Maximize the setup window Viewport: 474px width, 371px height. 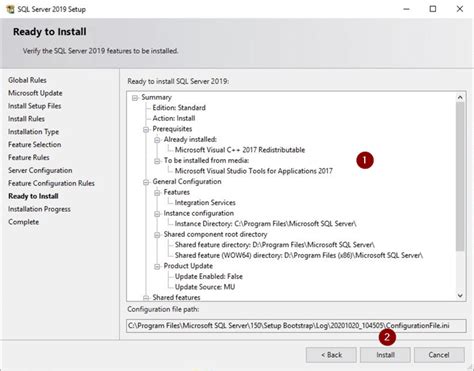[x=433, y=9]
